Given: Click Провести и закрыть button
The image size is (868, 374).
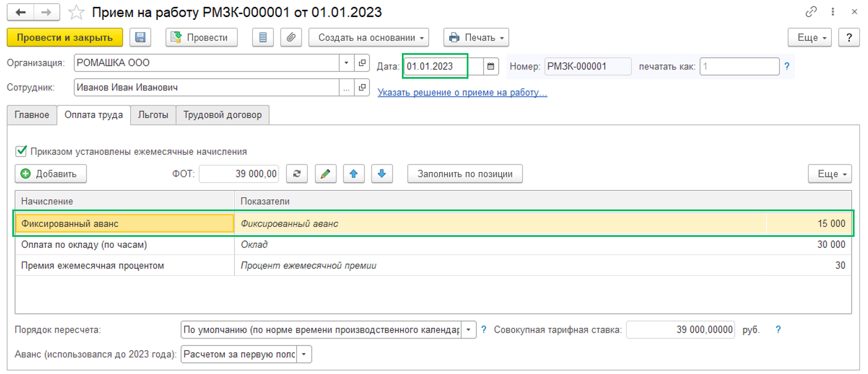Looking at the screenshot, I should tap(65, 37).
